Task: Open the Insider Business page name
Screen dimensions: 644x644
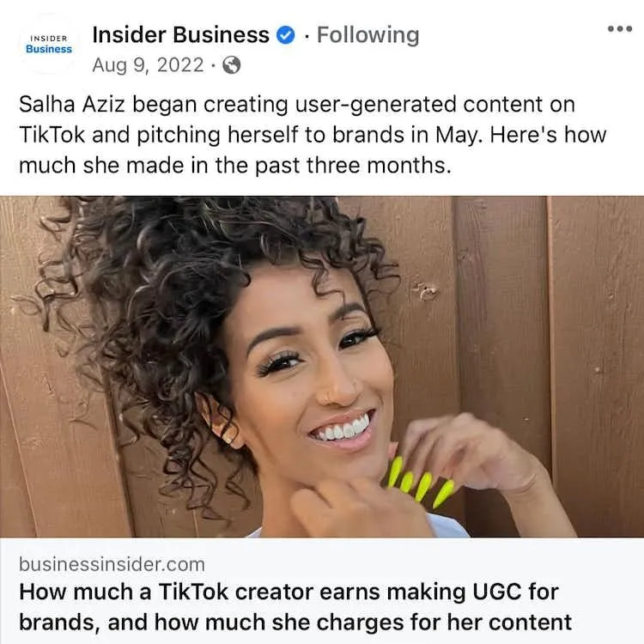Action: pyautogui.click(x=180, y=35)
